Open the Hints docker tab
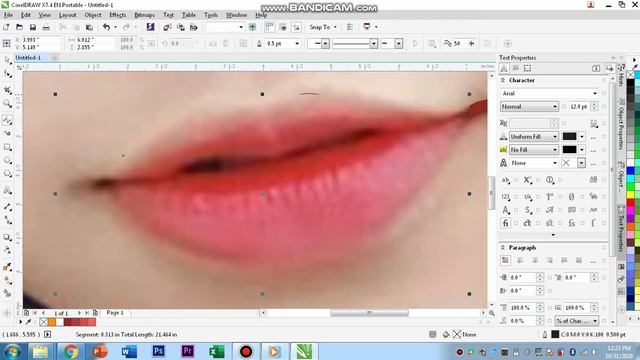This screenshot has width=640, height=360. point(620,76)
